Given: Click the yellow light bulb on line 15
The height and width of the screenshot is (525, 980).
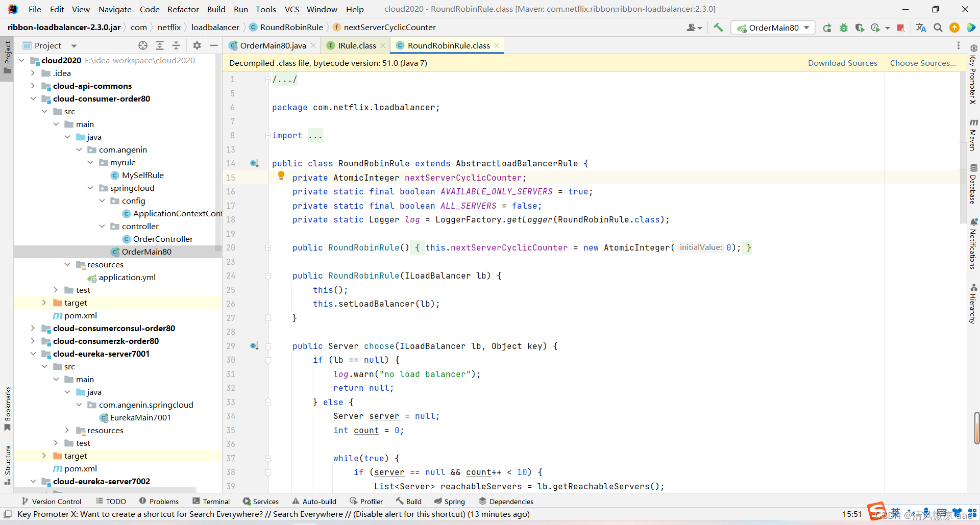Looking at the screenshot, I should (281, 176).
